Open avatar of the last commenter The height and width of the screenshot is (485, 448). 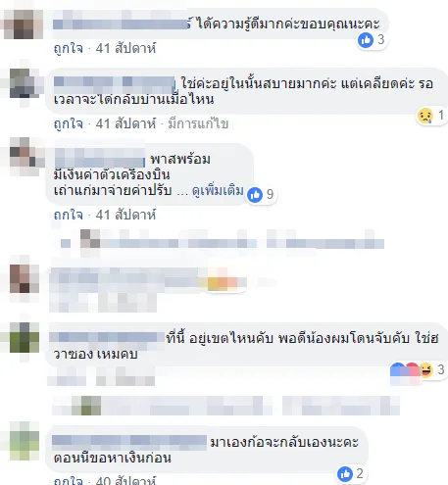(x=25, y=442)
